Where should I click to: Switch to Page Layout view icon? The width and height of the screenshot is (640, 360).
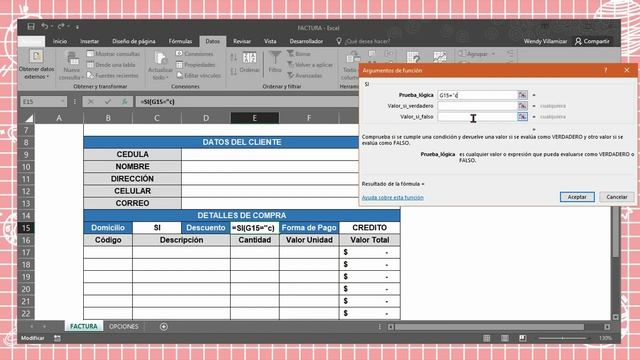[505, 338]
